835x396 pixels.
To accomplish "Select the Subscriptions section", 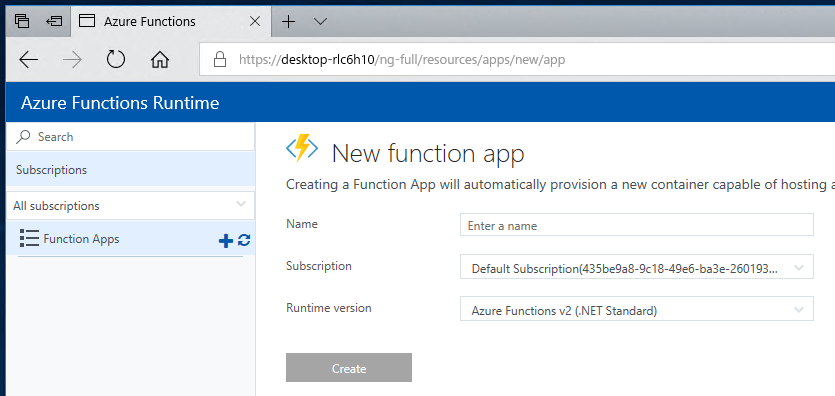I will 130,170.
